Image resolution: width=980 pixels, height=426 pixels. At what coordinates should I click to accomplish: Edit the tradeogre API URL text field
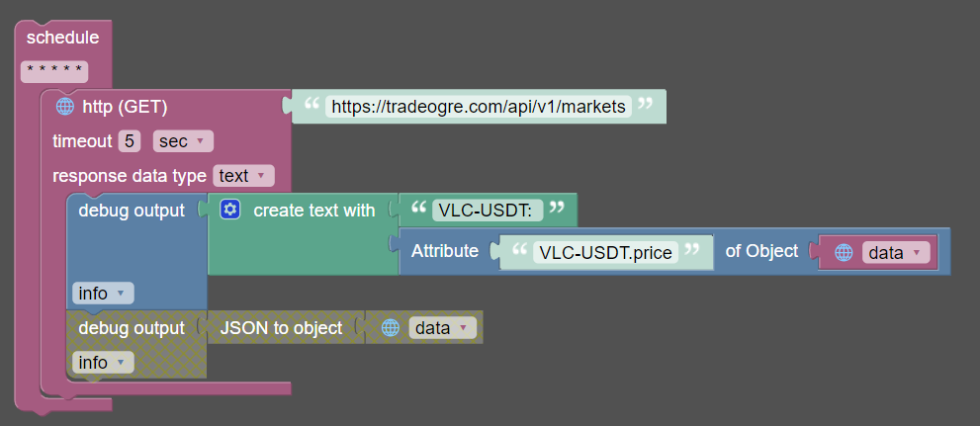[479, 107]
